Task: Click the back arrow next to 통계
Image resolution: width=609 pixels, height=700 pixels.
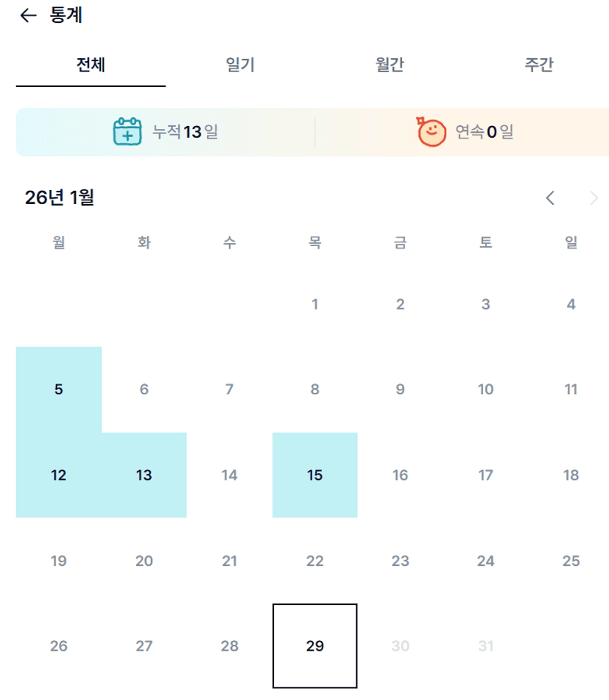Action: pos(28,15)
